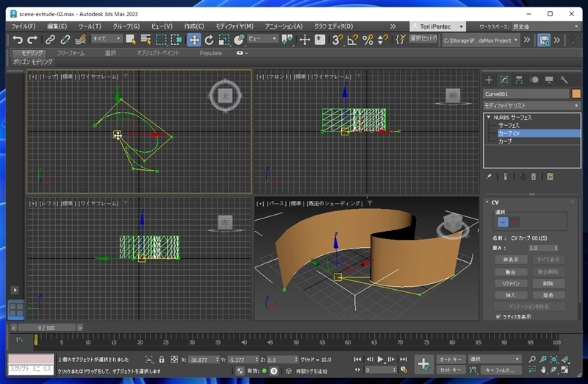The image size is (588, 384).
Task: Click the 非表示 button in the CV rollout
Action: 511,260
